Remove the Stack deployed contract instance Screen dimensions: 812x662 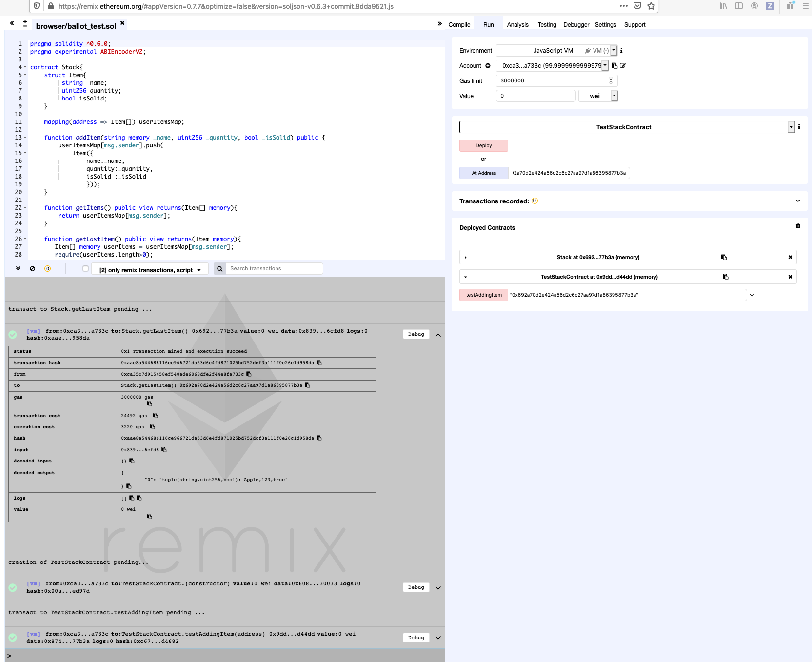tap(791, 258)
